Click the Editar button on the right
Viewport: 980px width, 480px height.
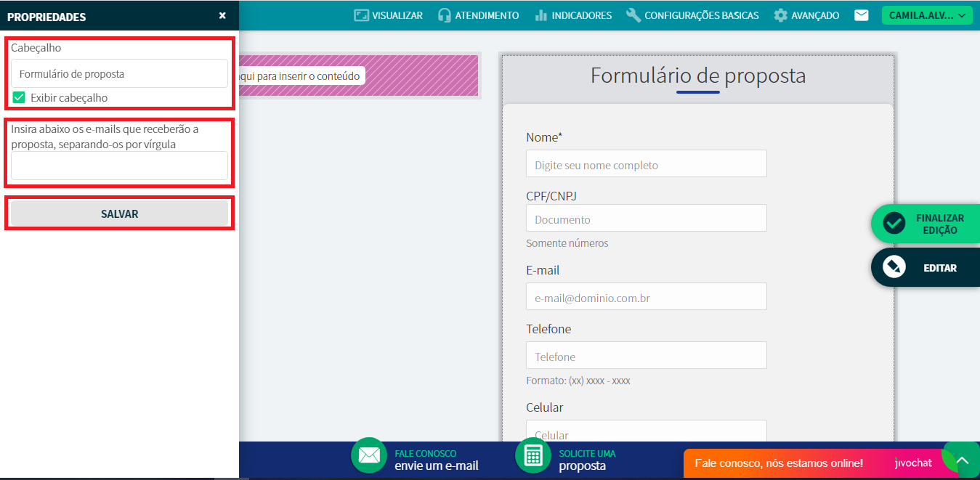click(926, 268)
